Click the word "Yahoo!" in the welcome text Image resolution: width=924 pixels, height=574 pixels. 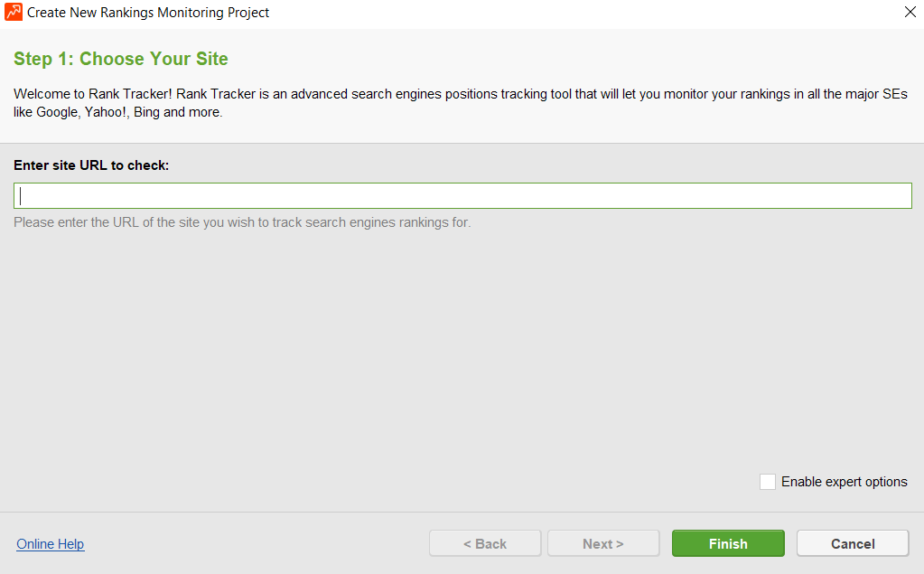tap(107, 113)
